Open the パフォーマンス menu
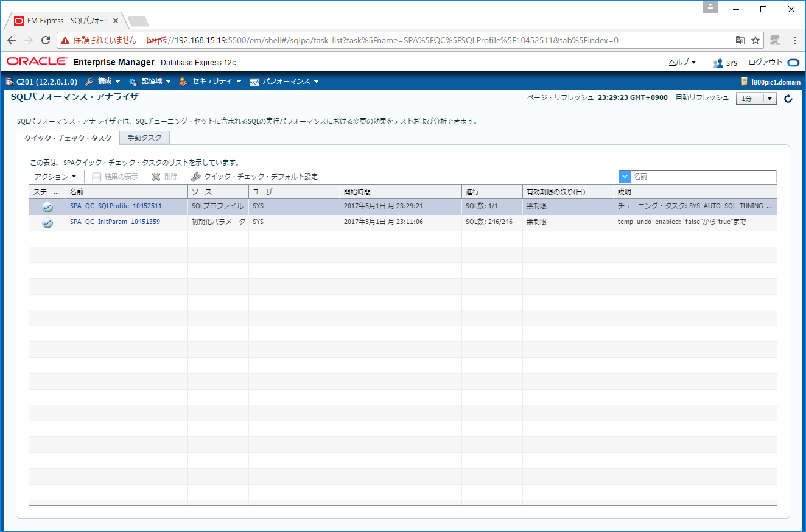 tap(284, 82)
